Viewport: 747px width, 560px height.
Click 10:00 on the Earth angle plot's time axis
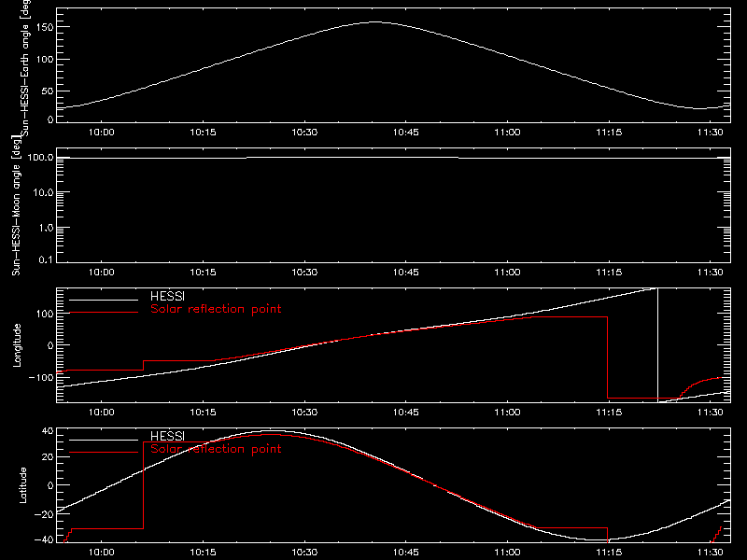tap(102, 132)
